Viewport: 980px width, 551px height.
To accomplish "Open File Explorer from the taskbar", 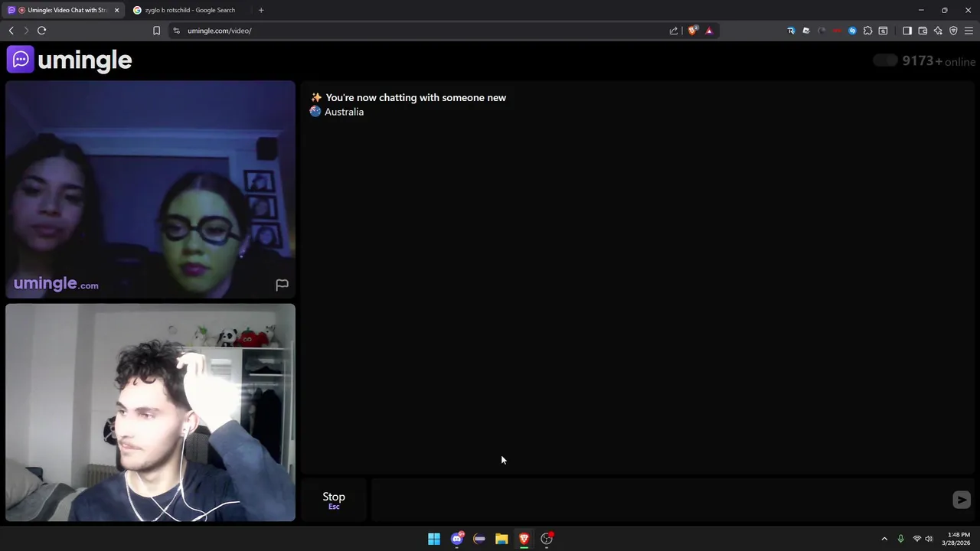I will click(501, 539).
